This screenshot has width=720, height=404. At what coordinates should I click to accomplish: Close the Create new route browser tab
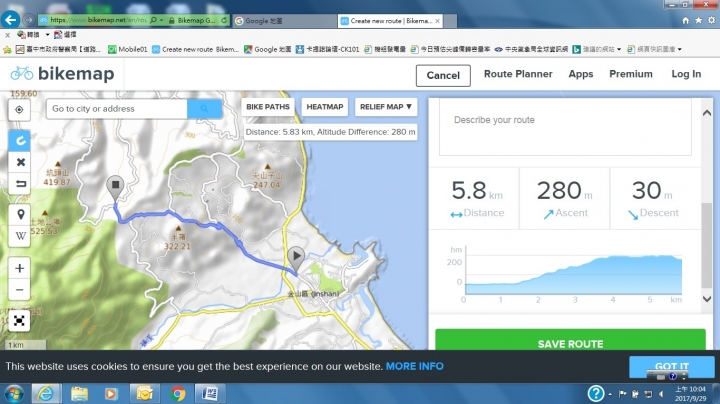pos(437,21)
